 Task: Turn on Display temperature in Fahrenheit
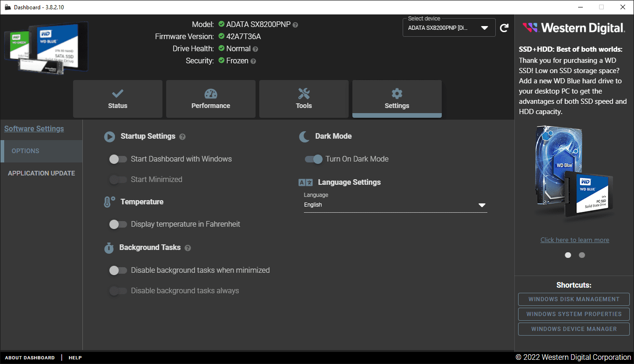coord(118,224)
